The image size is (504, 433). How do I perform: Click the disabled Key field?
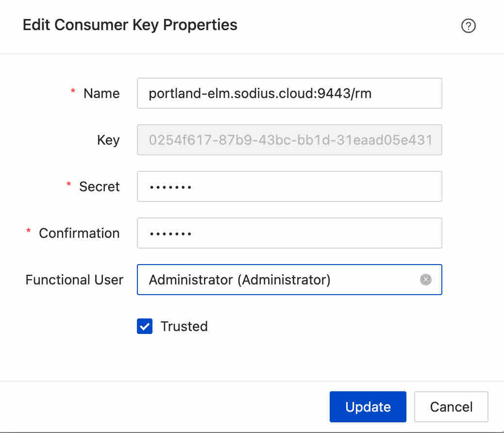tap(289, 140)
